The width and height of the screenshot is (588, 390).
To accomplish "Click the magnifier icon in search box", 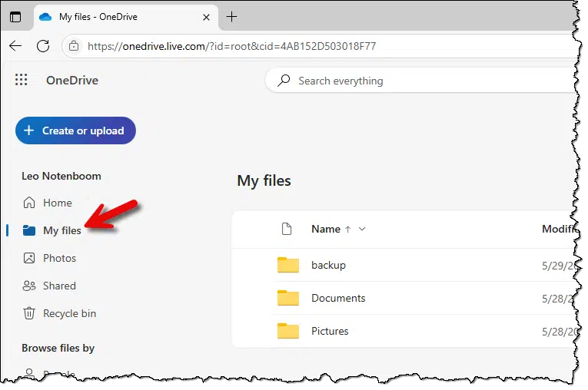I will 284,81.
